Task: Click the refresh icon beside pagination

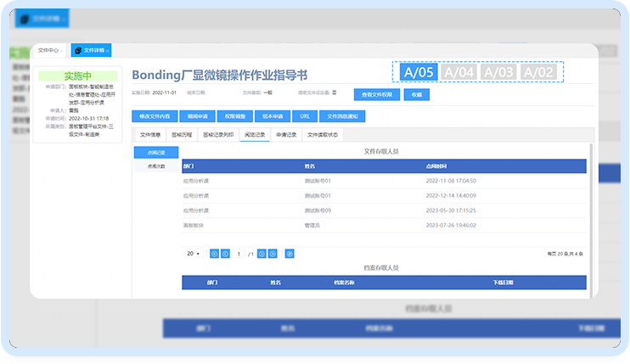Action: (290, 254)
